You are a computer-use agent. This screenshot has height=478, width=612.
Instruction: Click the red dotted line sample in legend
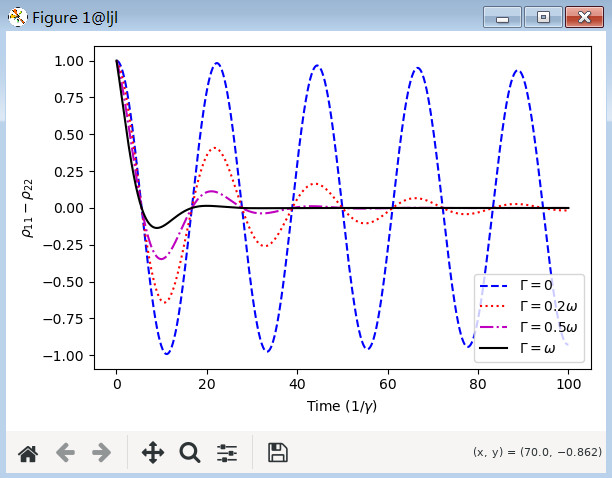[494, 307]
